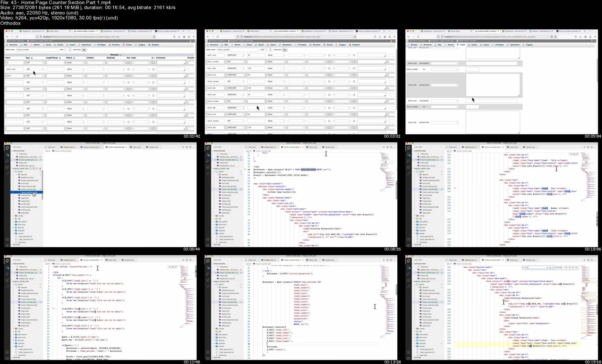Click Refresh Explorer icon in 00:06:44 frame
Image resolution: width=602 pixels, height=364 pixels.
pyautogui.click(x=37, y=168)
